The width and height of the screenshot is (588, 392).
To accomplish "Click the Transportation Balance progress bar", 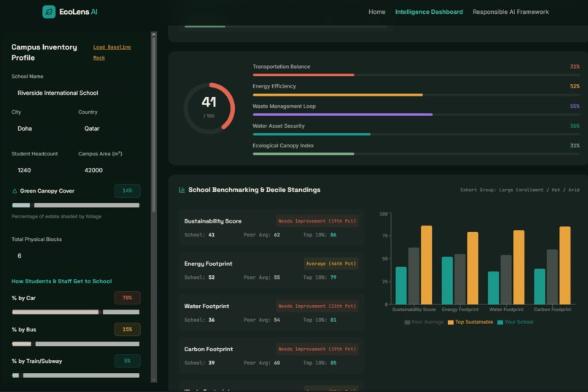I will click(x=416, y=75).
